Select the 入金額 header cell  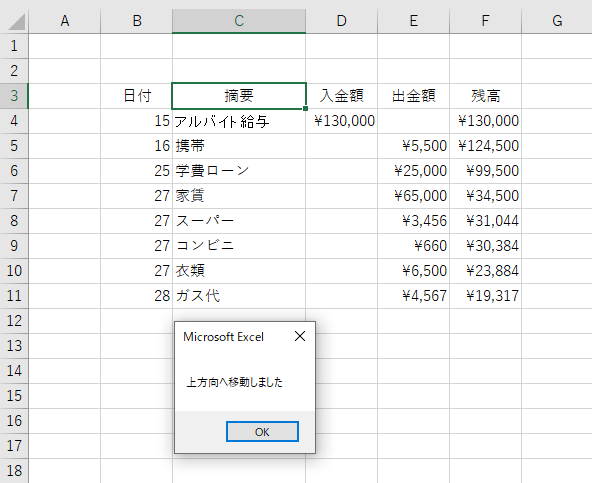[x=341, y=96]
